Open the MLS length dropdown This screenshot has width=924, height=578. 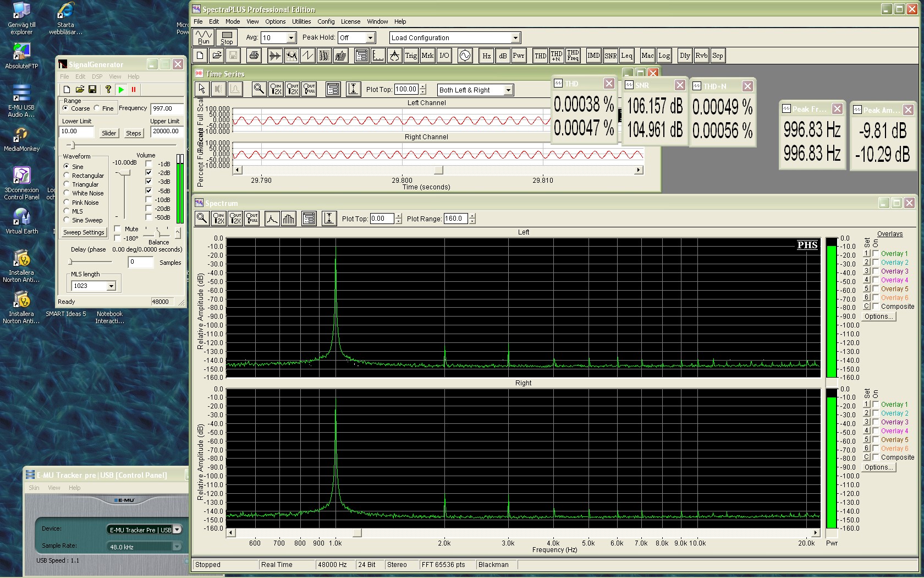111,286
